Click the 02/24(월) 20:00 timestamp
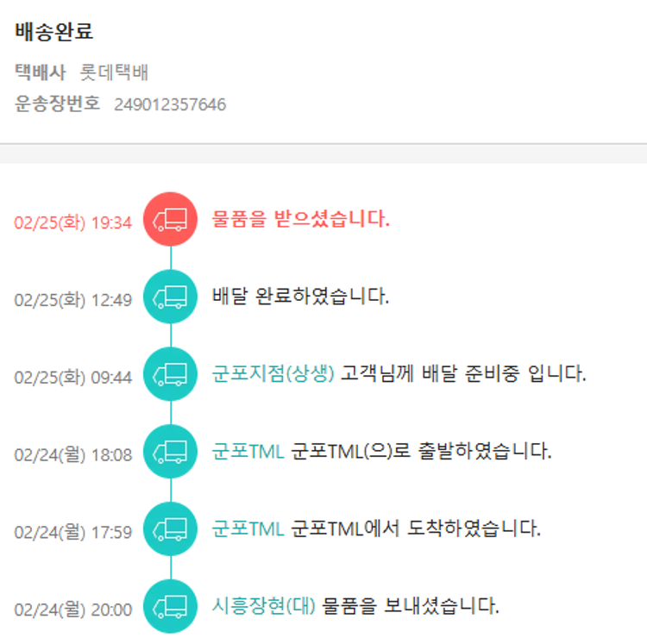647x644 pixels. tap(72, 610)
